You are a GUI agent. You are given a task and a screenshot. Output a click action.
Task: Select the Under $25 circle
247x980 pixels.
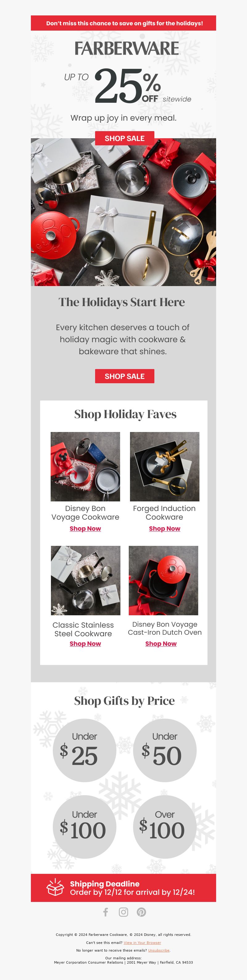point(85,750)
